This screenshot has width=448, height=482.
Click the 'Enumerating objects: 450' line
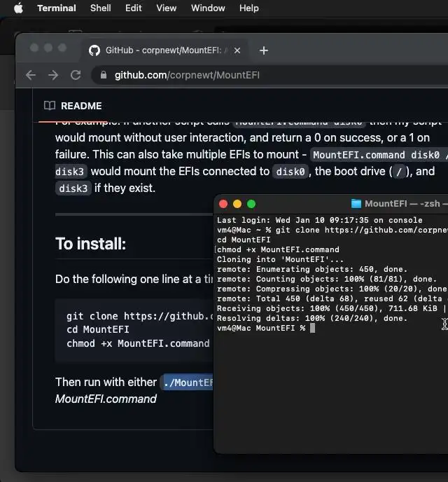[x=312, y=269]
